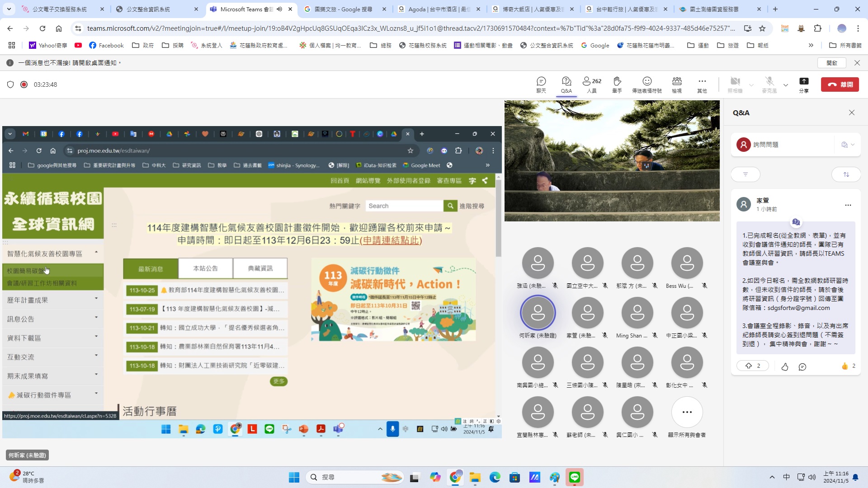Open the View (檢視) layout options
The width and height of the screenshot is (868, 488).
(x=676, y=84)
